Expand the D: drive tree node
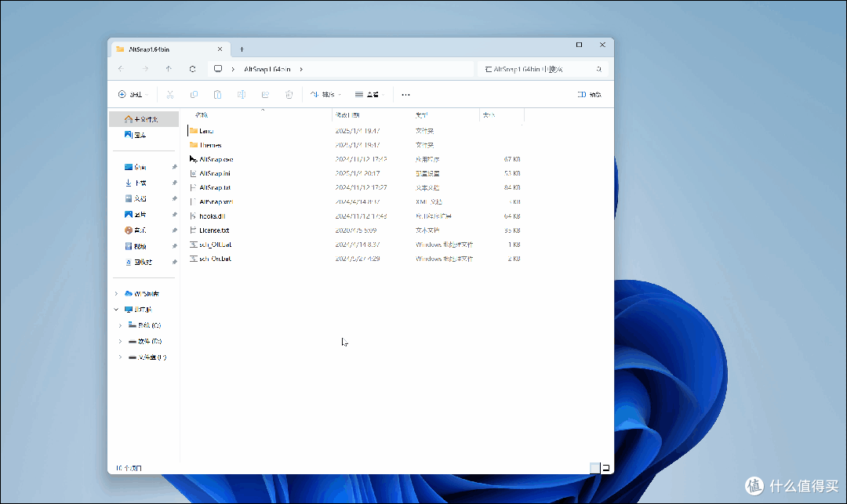The image size is (847, 504). pyautogui.click(x=121, y=341)
